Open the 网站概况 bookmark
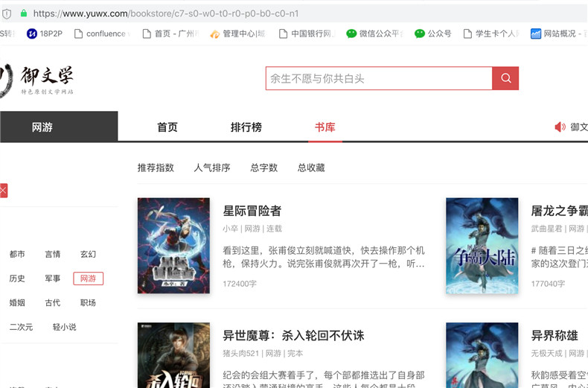The width and height of the screenshot is (588, 388). (x=559, y=34)
